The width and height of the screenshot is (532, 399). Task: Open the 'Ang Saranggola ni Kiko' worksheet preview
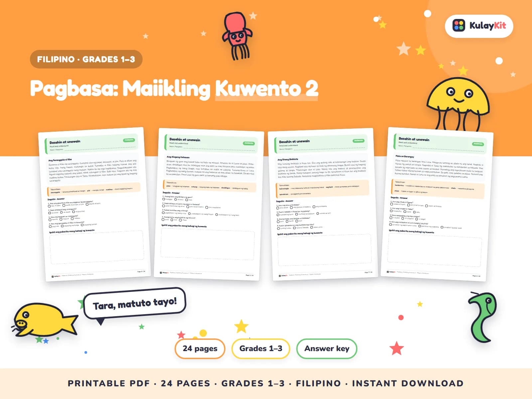pyautogui.click(x=94, y=204)
